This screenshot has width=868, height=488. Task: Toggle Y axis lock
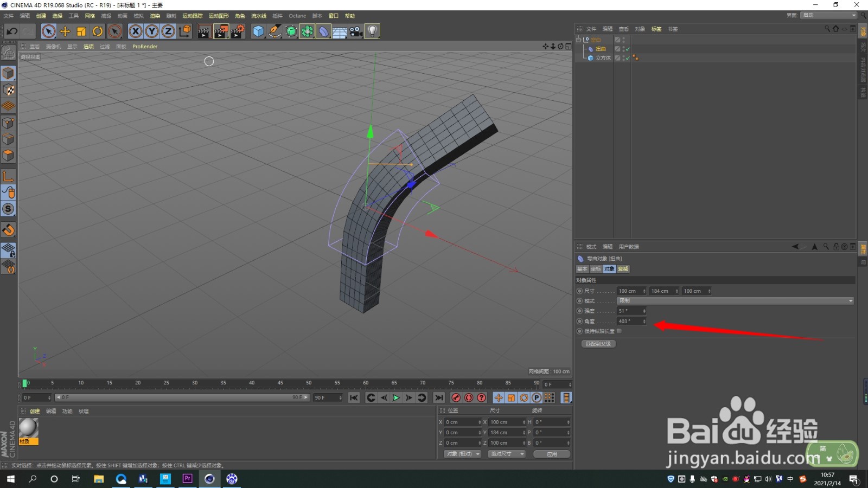[152, 31]
